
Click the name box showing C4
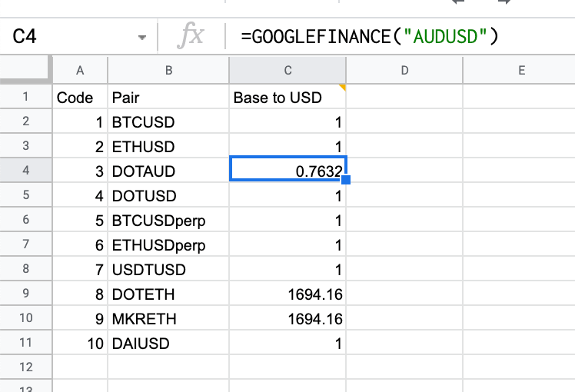pos(69,36)
